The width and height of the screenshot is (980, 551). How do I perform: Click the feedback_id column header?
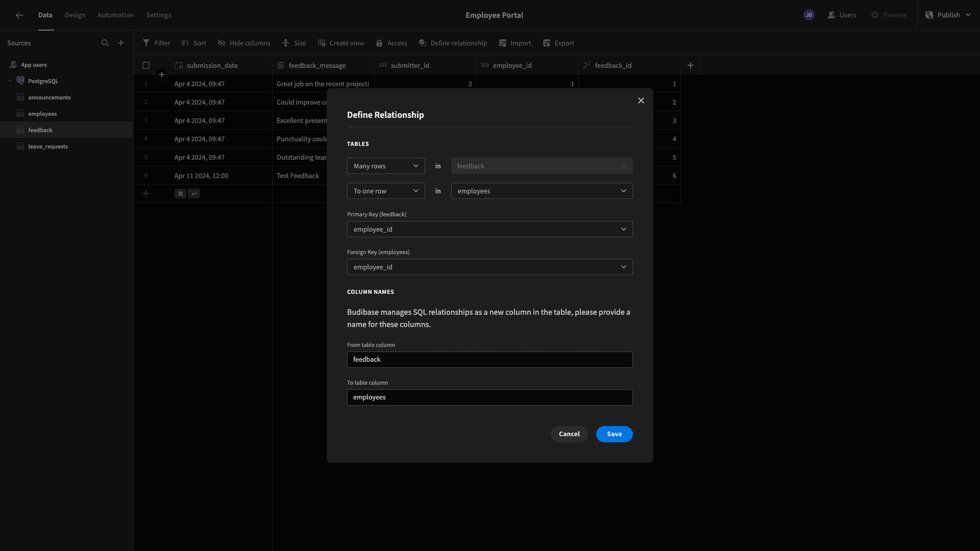pos(629,65)
